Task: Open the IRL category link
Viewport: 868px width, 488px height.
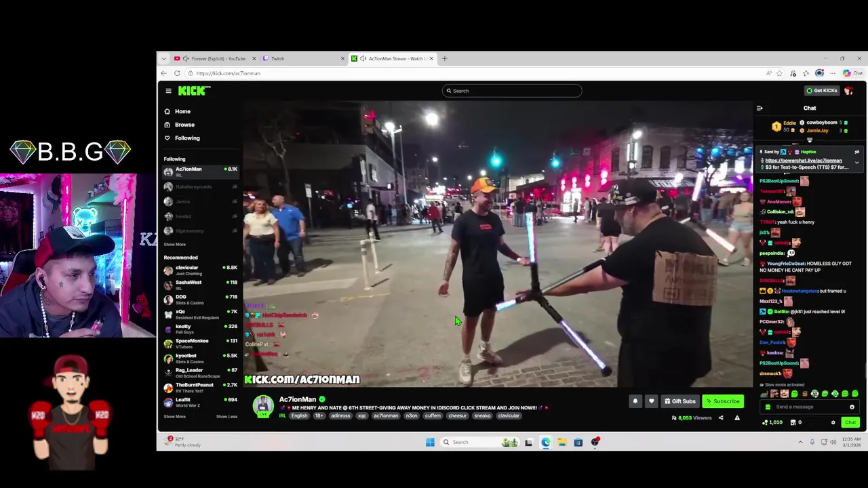Action: 283,416
